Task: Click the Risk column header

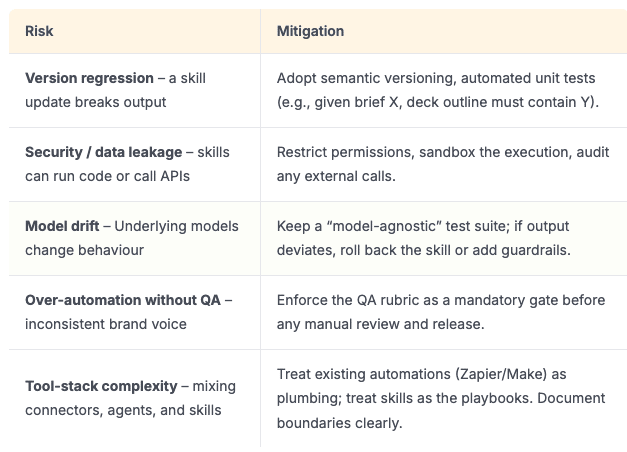Action: pos(39,31)
